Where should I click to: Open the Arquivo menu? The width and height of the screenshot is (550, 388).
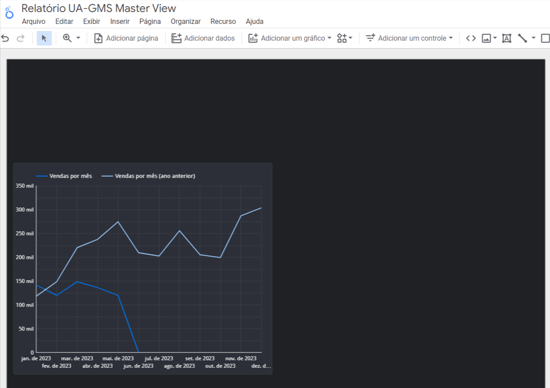(x=34, y=21)
